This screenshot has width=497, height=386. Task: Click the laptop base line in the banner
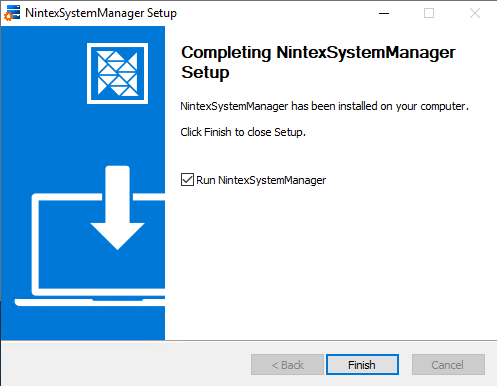90,302
